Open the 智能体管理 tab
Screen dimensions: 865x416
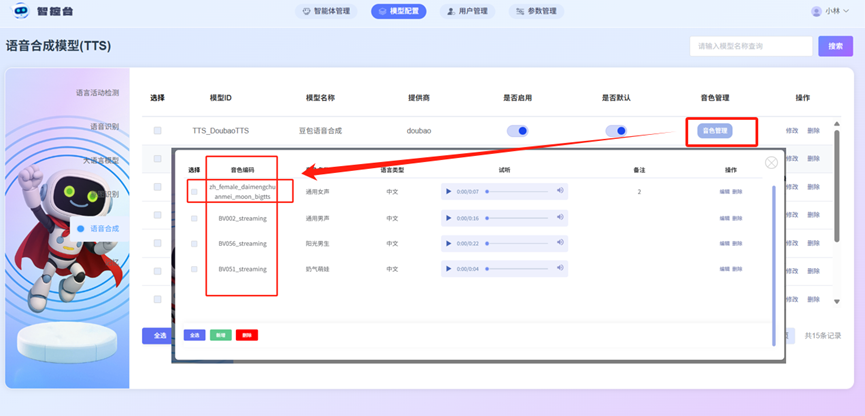pyautogui.click(x=326, y=11)
